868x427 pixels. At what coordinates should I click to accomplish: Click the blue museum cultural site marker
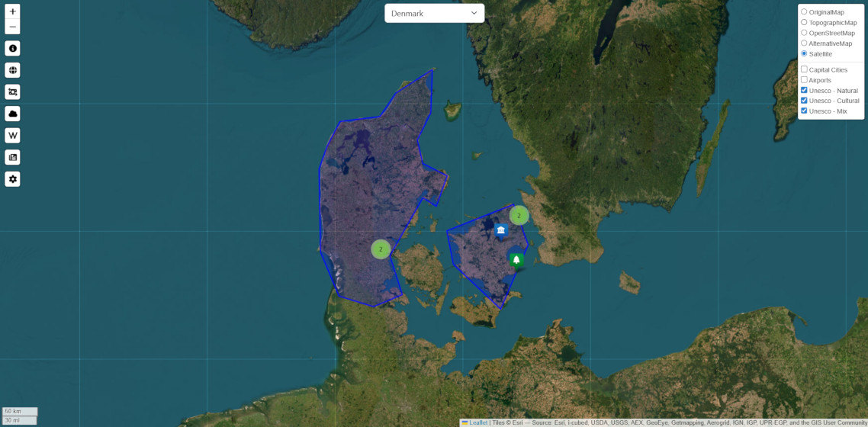(501, 230)
